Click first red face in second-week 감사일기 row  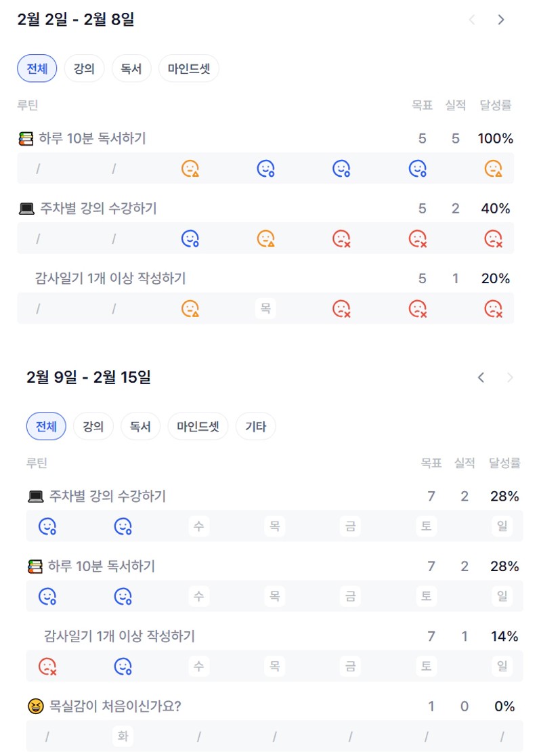pos(47,667)
